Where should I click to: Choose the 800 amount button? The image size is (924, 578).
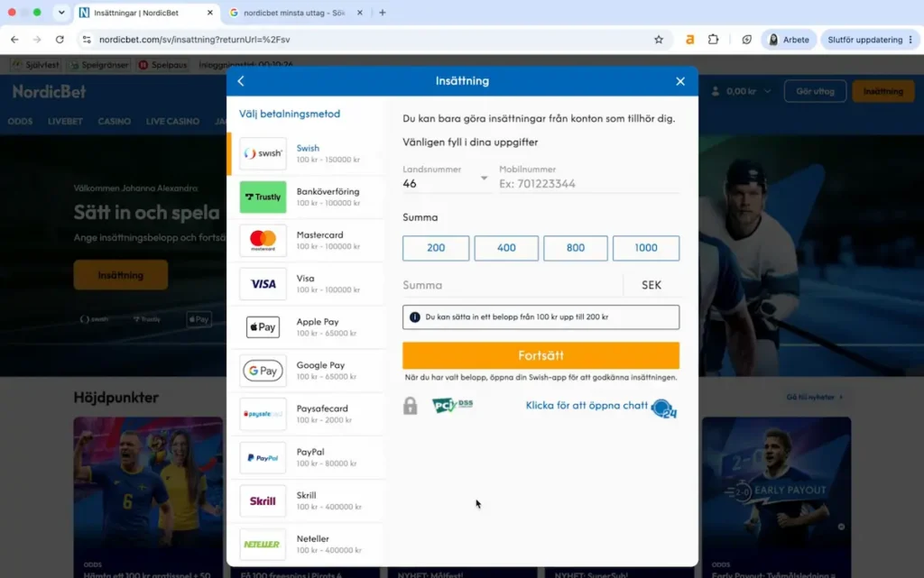pyautogui.click(x=576, y=248)
